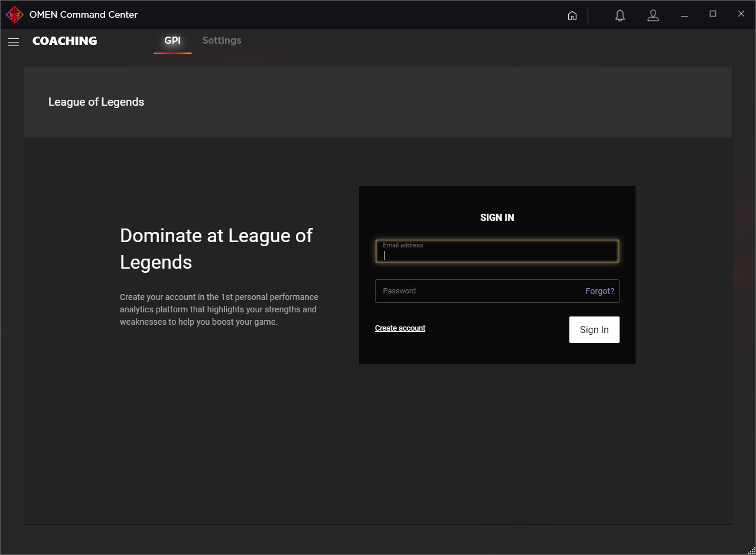Maximize the OMEN Command Center window

[713, 14]
